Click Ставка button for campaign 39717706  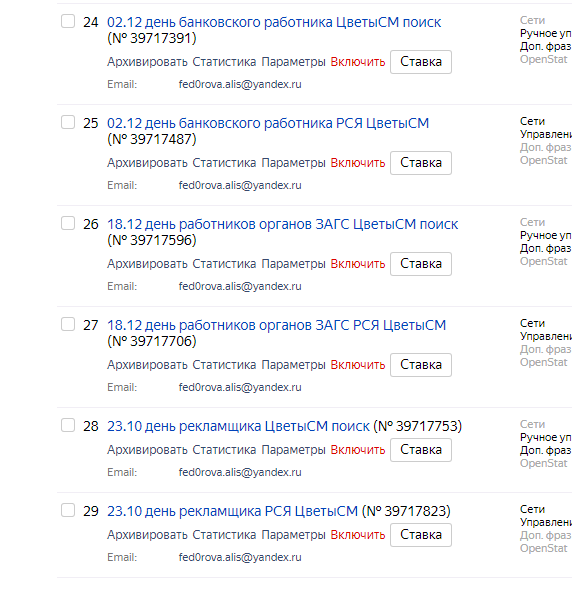[x=421, y=365]
